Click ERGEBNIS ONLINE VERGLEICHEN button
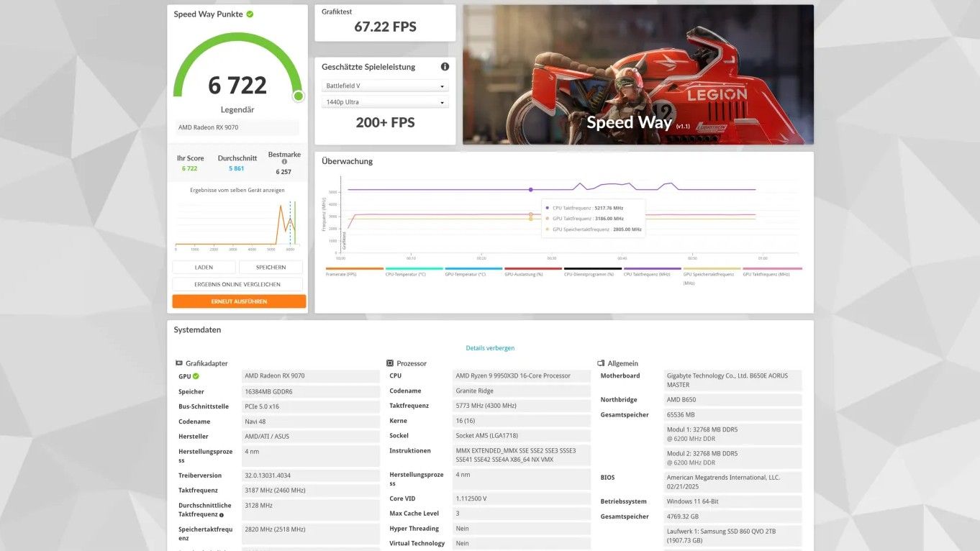The height and width of the screenshot is (551, 980). tap(237, 284)
